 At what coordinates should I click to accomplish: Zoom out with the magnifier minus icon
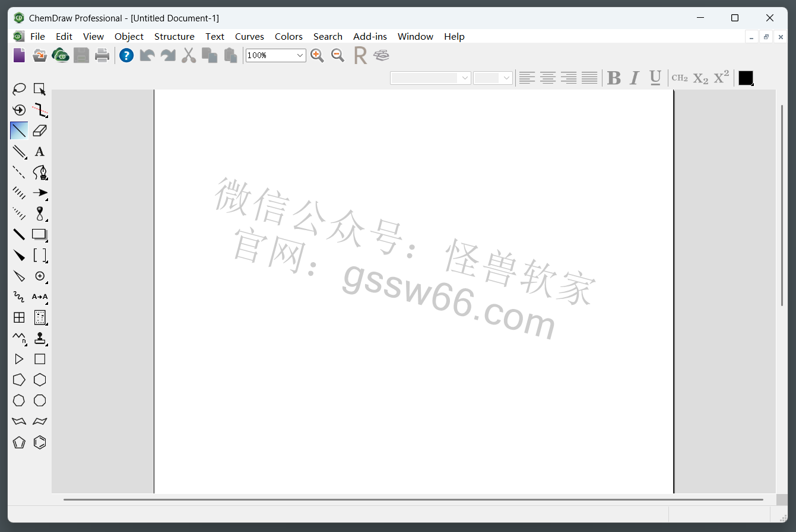click(338, 55)
